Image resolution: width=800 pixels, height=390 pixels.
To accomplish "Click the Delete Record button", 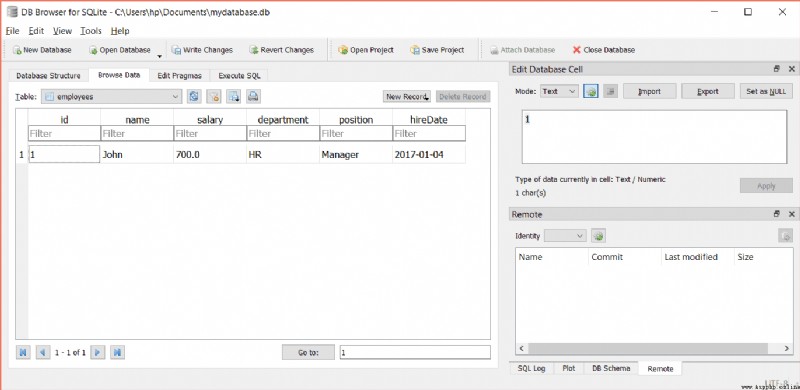I will point(463,96).
